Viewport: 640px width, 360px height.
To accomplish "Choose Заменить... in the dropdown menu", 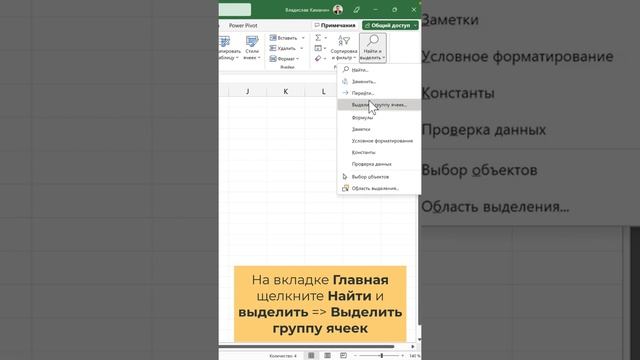I will (x=379, y=81).
